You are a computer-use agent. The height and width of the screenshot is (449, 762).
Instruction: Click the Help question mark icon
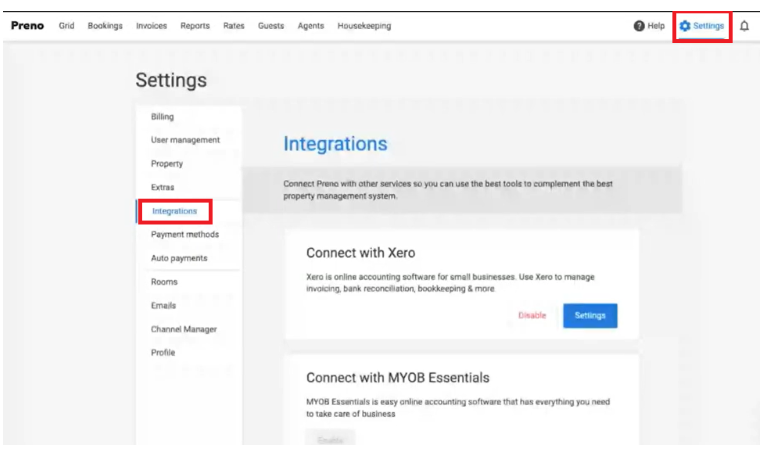pyautogui.click(x=639, y=26)
